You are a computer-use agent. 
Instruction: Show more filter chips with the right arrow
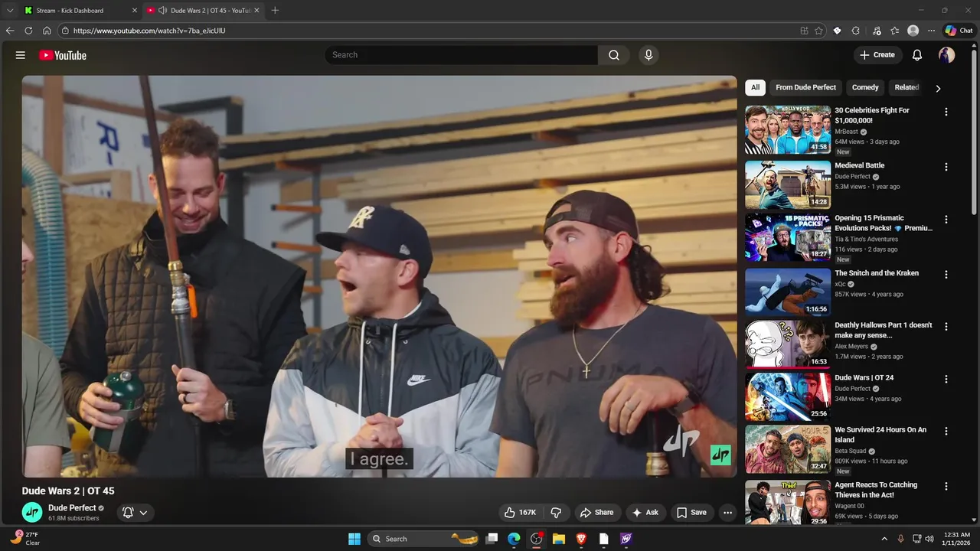pos(938,88)
